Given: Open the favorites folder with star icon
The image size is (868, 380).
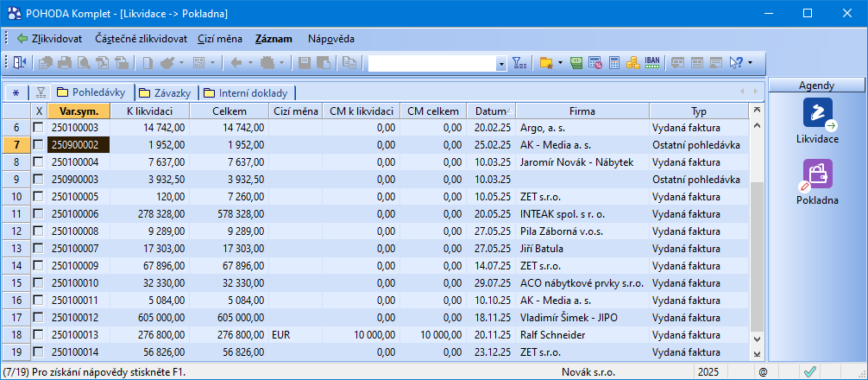Looking at the screenshot, I should pos(547,63).
